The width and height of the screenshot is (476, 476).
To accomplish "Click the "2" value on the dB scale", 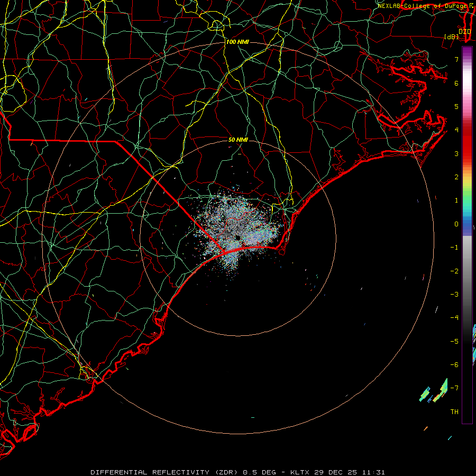I will pyautogui.click(x=456, y=177).
